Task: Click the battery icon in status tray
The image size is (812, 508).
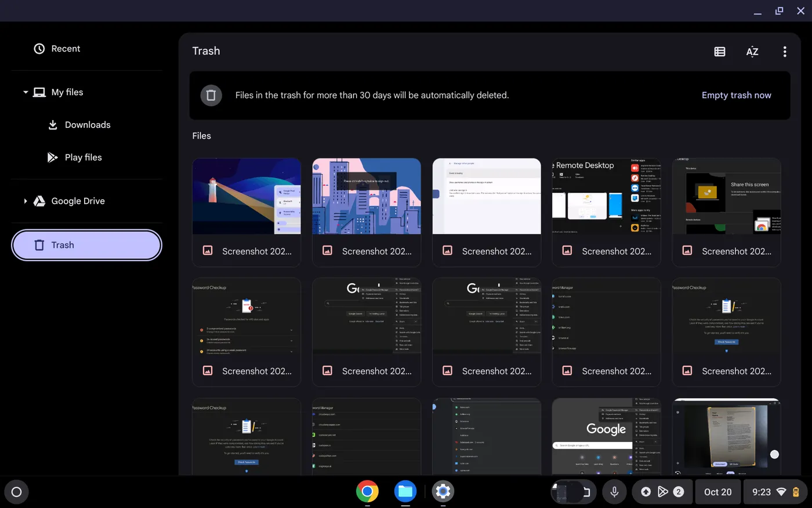Action: tap(796, 492)
